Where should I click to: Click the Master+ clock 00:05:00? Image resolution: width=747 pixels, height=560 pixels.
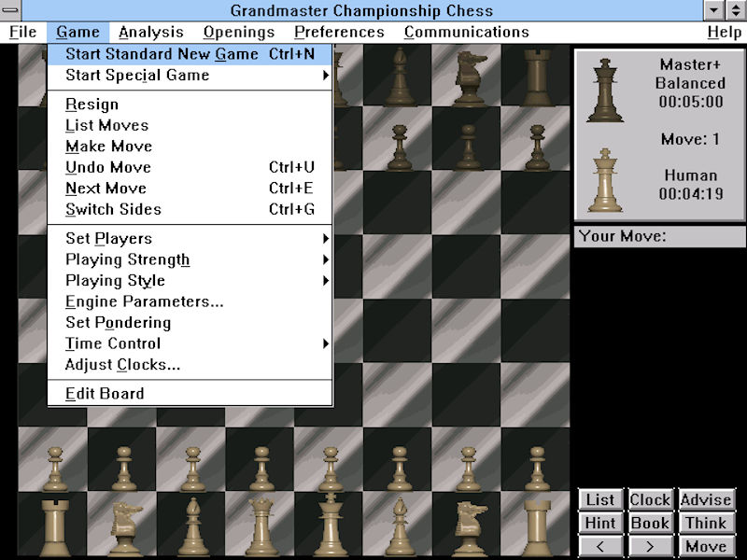pos(691,102)
